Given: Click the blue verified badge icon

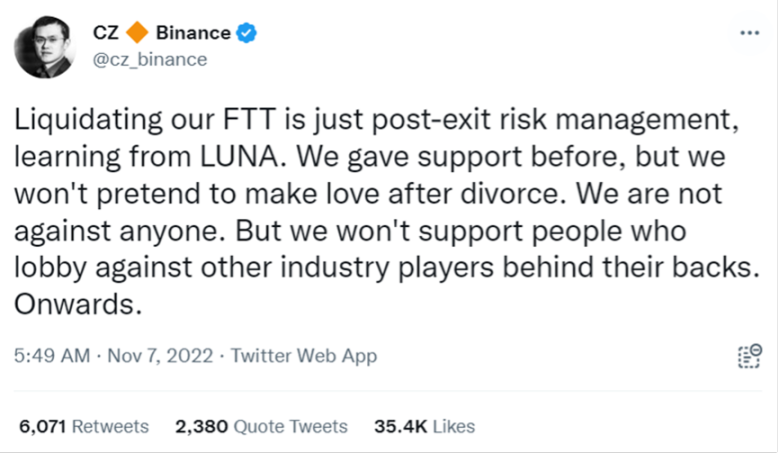Looking at the screenshot, I should point(246,33).
